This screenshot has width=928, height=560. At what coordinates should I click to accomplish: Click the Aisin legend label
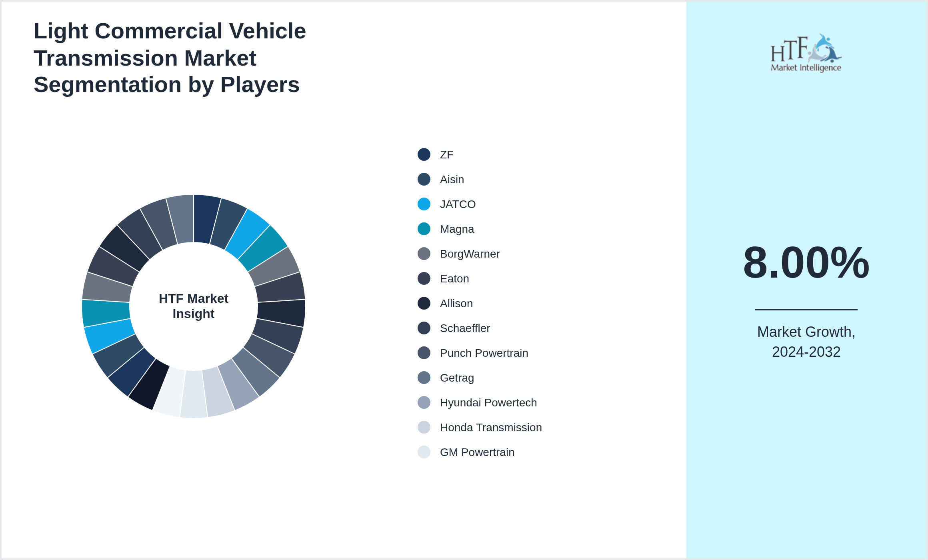click(x=452, y=180)
